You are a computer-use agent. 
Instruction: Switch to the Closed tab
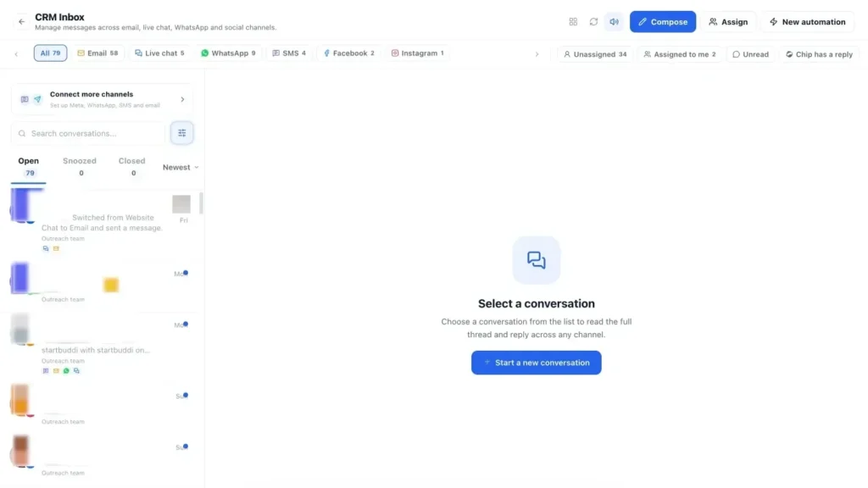(x=131, y=167)
